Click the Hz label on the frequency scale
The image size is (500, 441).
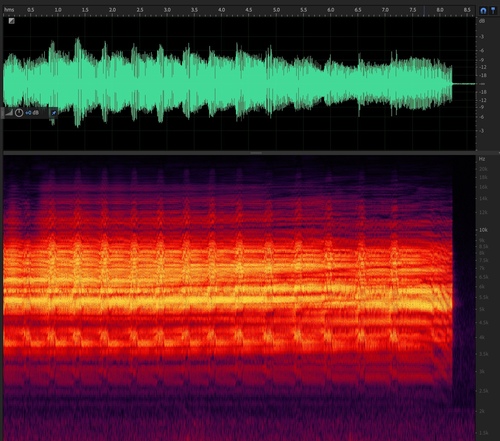coord(482,159)
